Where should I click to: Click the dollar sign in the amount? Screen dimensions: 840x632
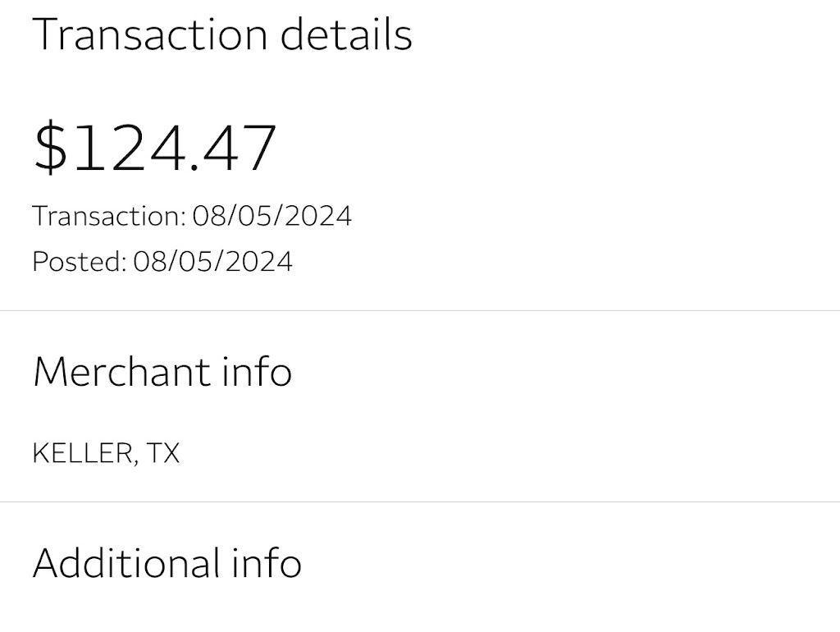[x=50, y=148]
